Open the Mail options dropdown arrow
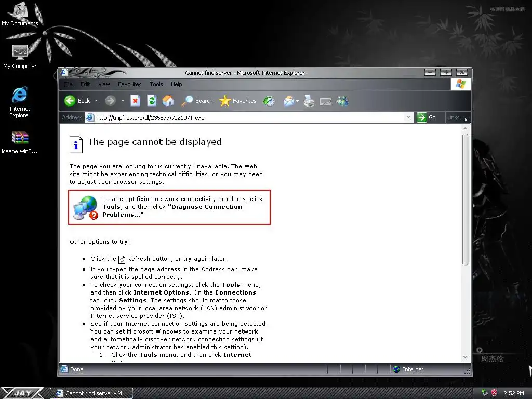The image size is (532, 399). click(298, 101)
